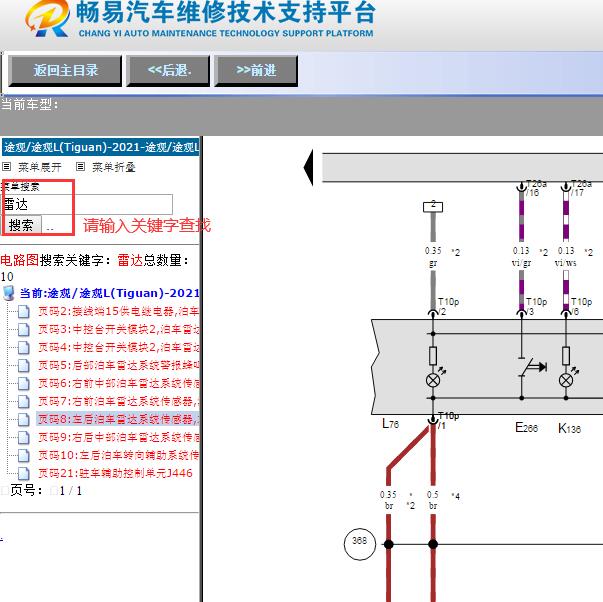Go back with <<后退 button
This screenshot has height=602, width=603.
tap(168, 71)
